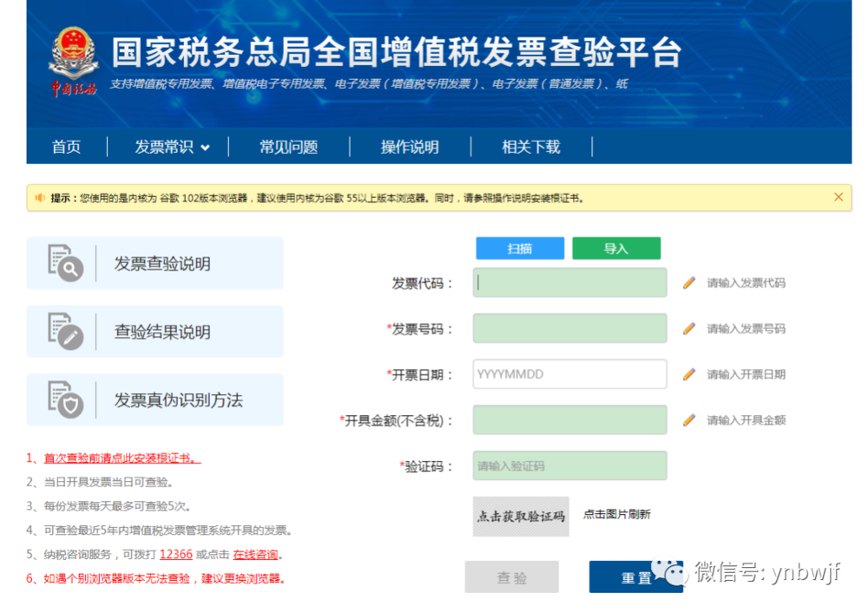This screenshot has height=613, width=868.
Task: Focus the 开票日期 YYYYMMDD field
Action: pos(569,374)
